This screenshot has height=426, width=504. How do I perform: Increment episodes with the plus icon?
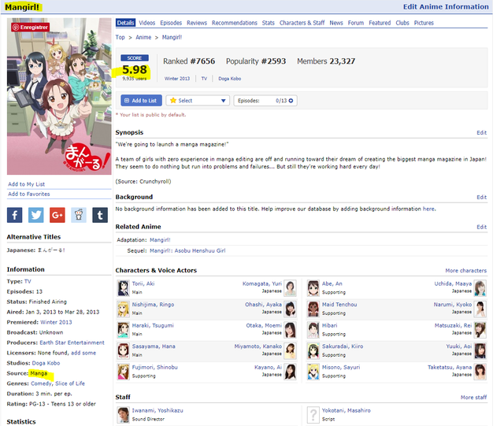[x=292, y=101]
